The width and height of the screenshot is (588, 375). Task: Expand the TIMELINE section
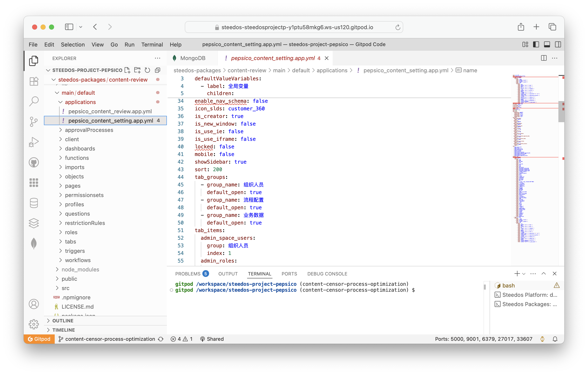[48, 330]
